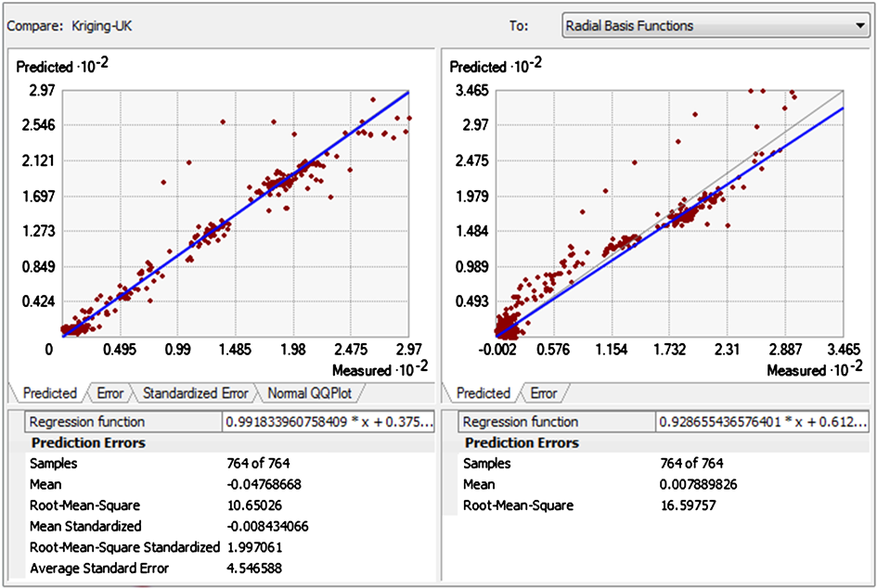Open the Normal QQPlot tab
This screenshot has height=588, width=877.
tap(309, 393)
